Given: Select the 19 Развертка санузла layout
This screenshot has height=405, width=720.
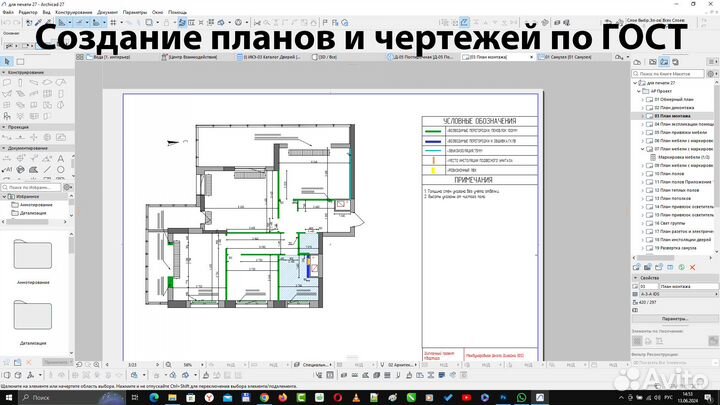Looking at the screenshot, I should point(675,248).
